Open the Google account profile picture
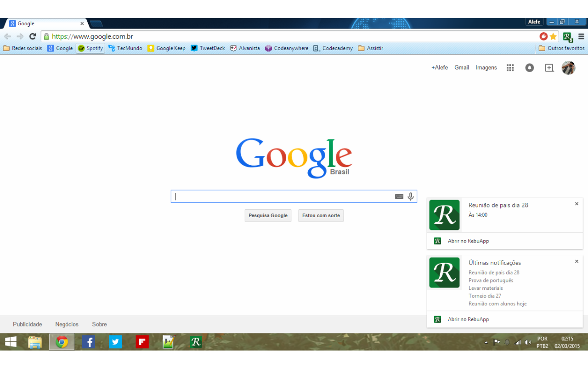Image resolution: width=588 pixels, height=368 pixels. pos(568,68)
